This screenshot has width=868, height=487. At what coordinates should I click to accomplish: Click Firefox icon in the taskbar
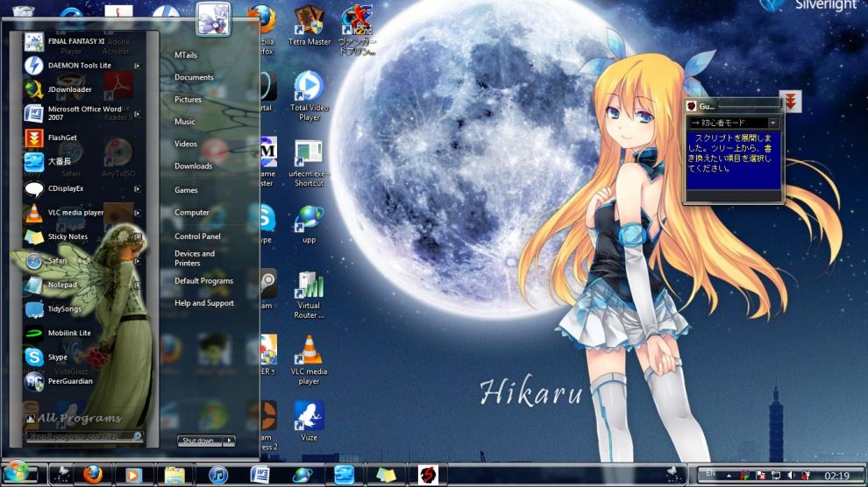click(x=93, y=474)
